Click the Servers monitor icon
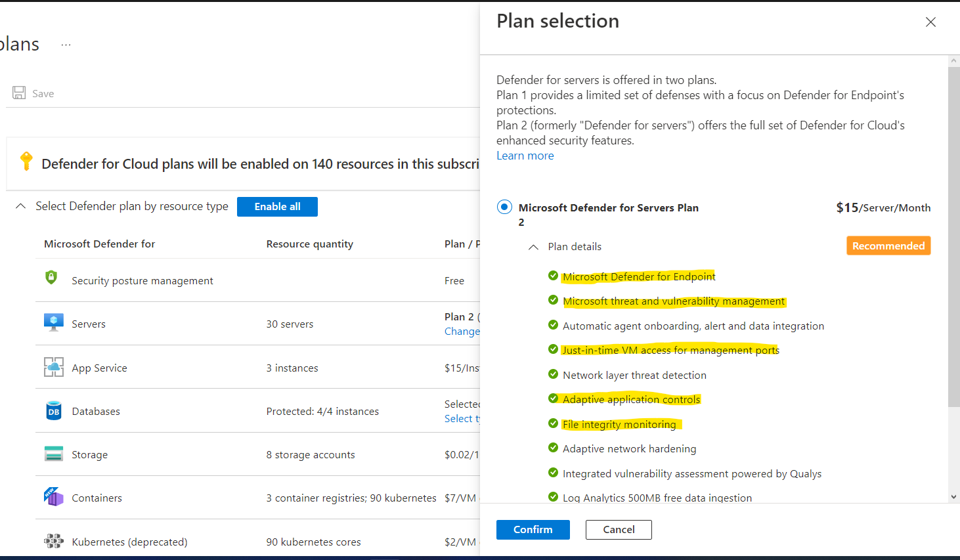Screen dimensions: 960x560 coord(53,322)
